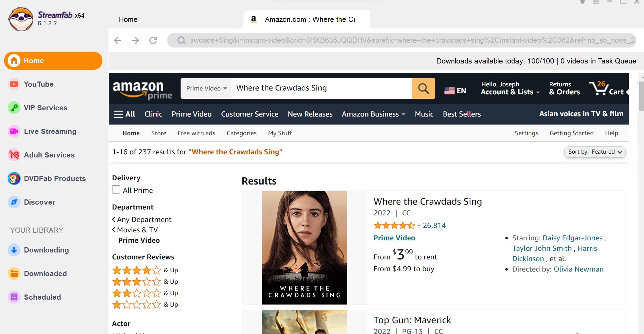Open Daisy Edgar-Jones actor link
Viewport: 644px width, 334px height.
point(573,238)
